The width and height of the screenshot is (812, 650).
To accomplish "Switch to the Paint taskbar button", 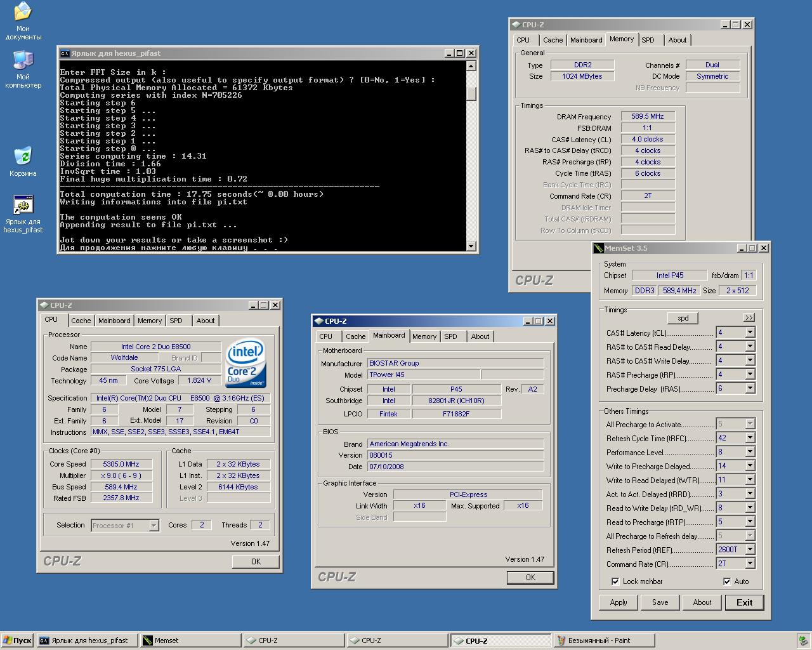I will [605, 640].
